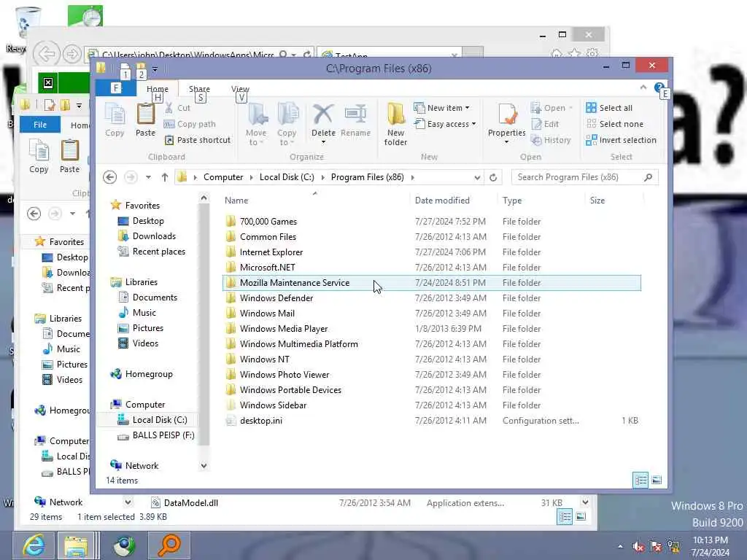Screen dimensions: 747x560
Task: Click the Copy icon in Program Files ribbon
Action: [115, 115]
